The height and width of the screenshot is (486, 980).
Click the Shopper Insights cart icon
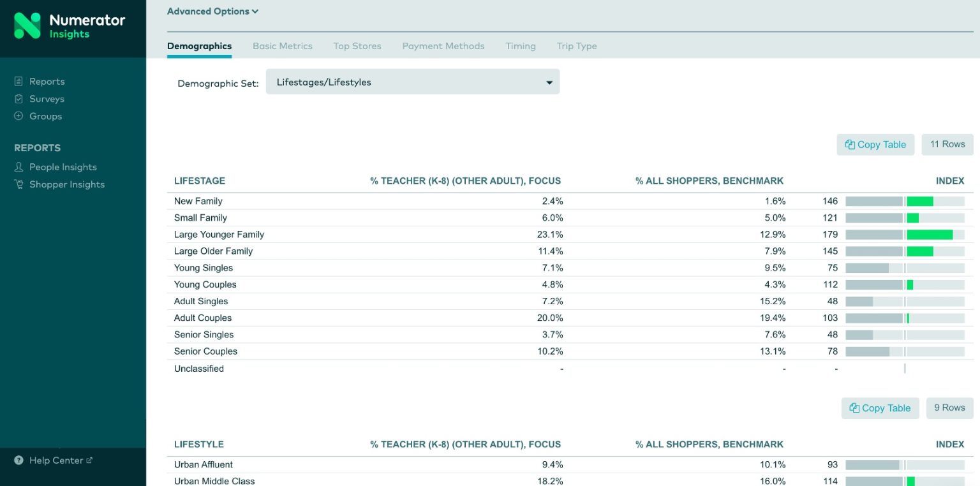pos(19,184)
